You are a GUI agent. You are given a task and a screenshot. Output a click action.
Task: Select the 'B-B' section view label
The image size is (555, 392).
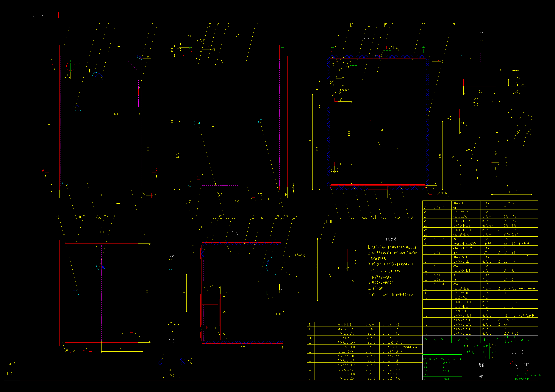pos(366,40)
